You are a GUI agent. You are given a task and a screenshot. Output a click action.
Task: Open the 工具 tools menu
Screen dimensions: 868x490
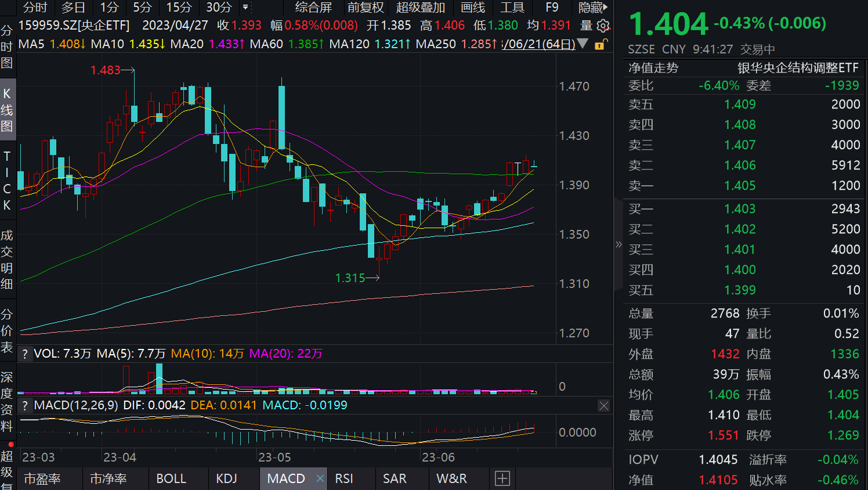click(x=512, y=8)
